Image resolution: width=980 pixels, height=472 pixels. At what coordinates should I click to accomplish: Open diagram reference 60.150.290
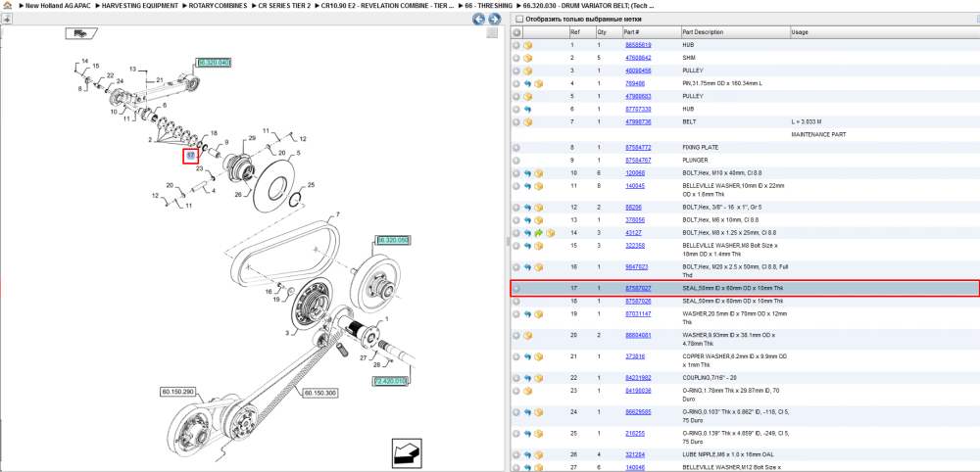(x=178, y=392)
